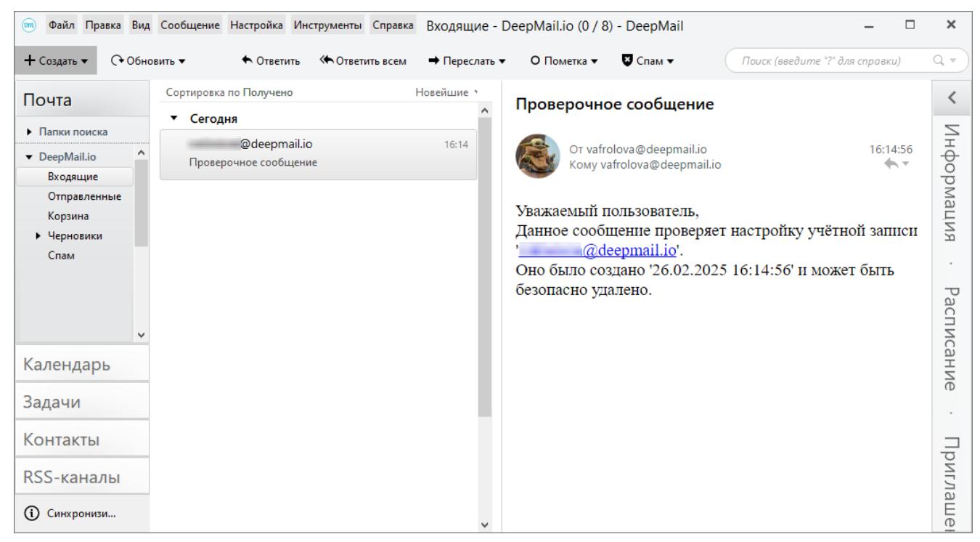Collapse right sidebar with chevron
The height and width of the screenshot is (542, 980).
(952, 97)
